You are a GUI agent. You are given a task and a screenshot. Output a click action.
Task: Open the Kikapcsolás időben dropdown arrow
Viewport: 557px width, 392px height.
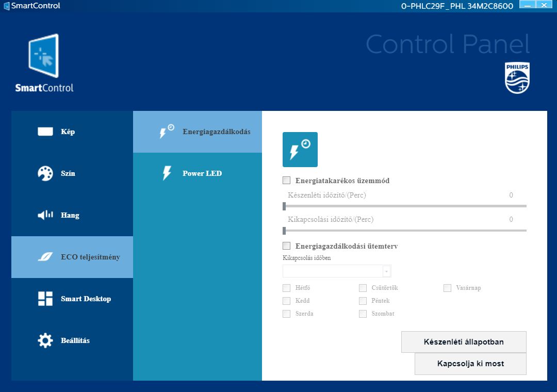point(386,271)
